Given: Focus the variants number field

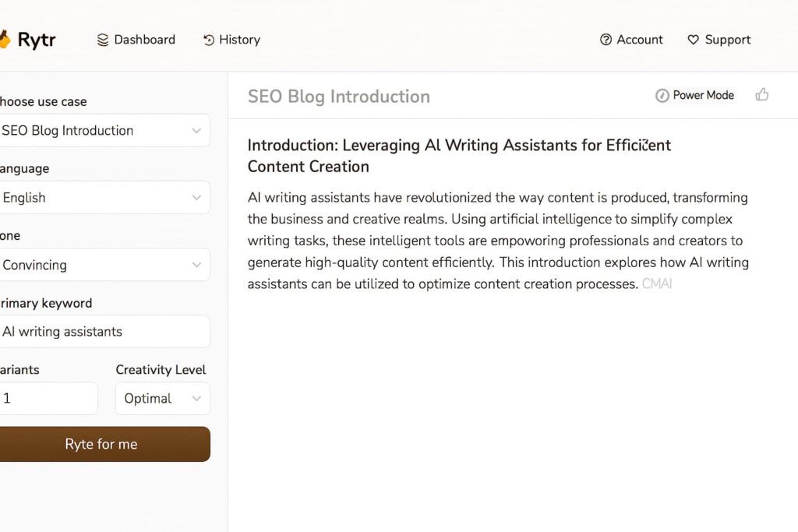Looking at the screenshot, I should [x=48, y=398].
